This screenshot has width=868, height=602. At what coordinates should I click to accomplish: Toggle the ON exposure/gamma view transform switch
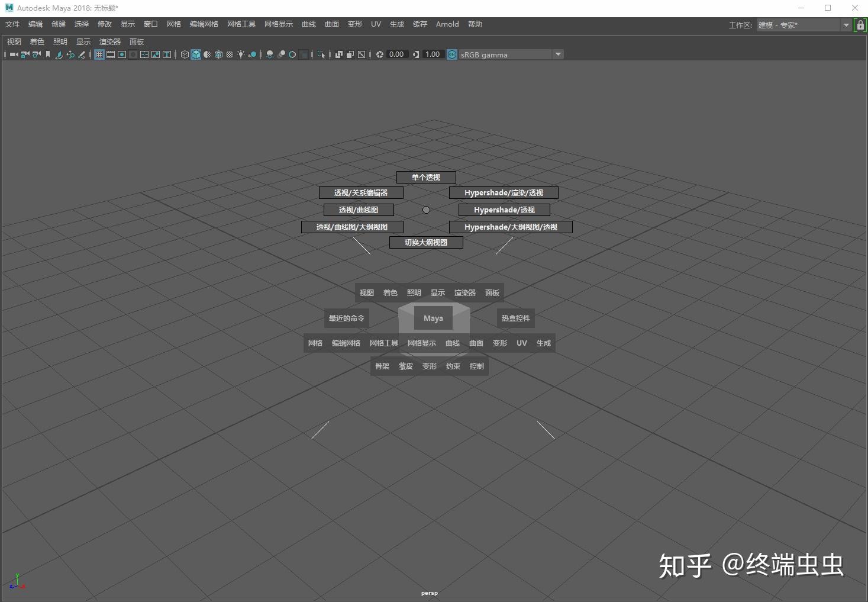pyautogui.click(x=451, y=54)
